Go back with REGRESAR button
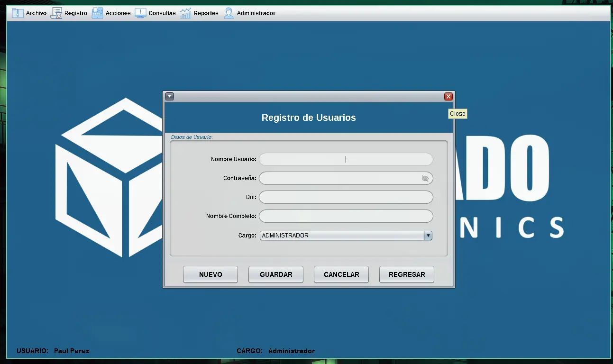613x364 pixels. 407,274
